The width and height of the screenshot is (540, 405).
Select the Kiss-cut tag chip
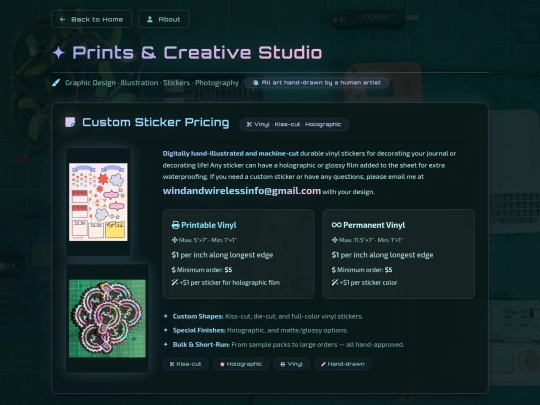click(186, 364)
